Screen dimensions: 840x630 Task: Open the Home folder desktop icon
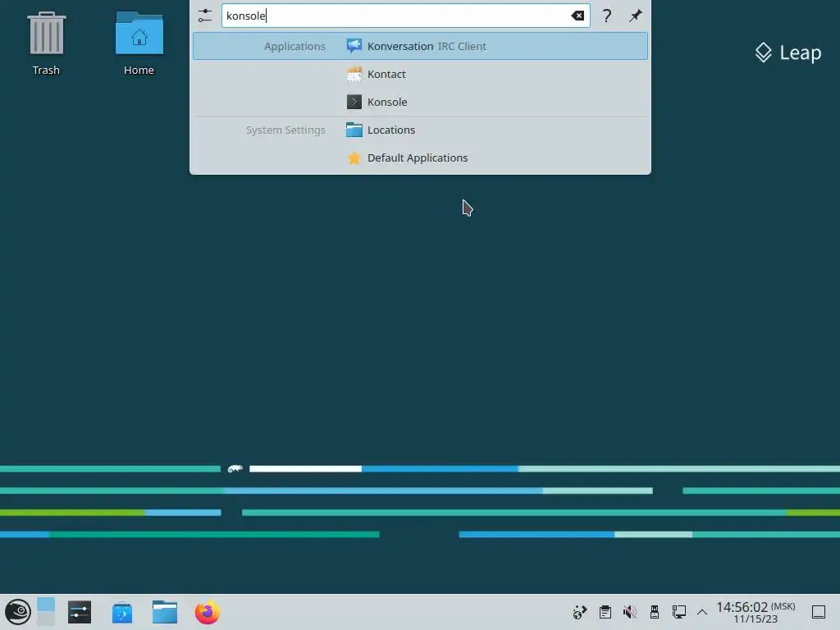pyautogui.click(x=139, y=43)
